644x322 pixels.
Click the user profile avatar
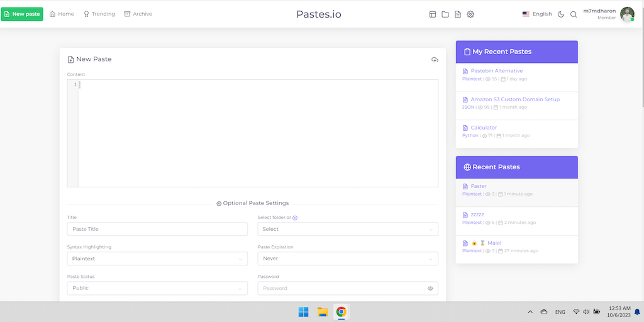[x=627, y=14]
